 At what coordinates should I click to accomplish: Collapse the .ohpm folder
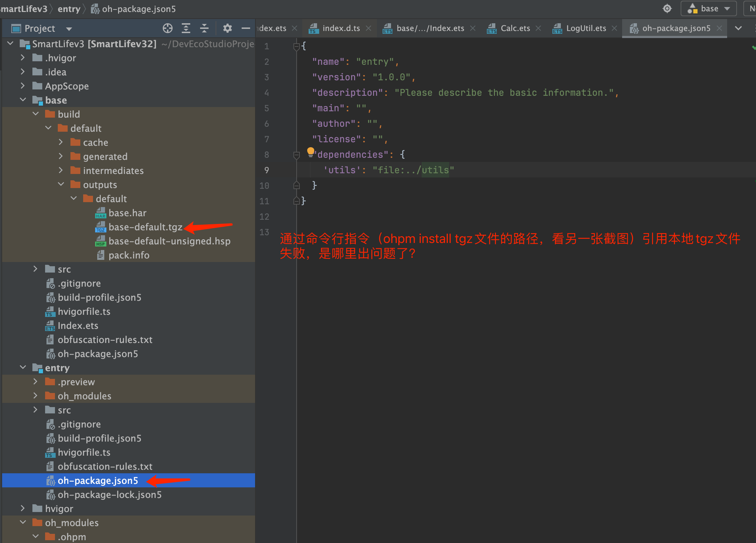coord(36,536)
